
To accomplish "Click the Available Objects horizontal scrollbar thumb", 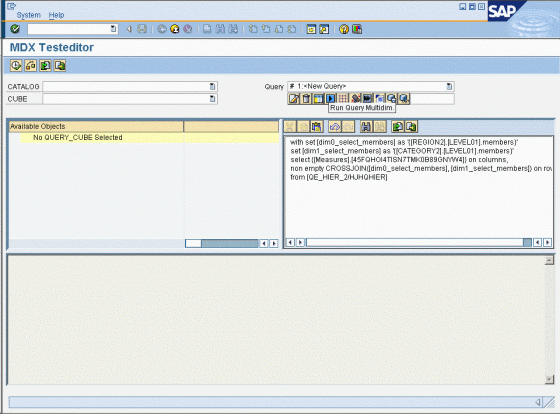I will (x=193, y=243).
